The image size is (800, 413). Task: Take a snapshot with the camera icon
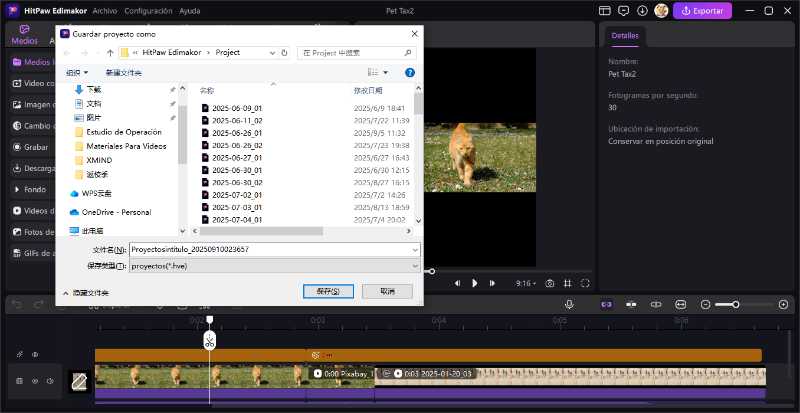point(549,283)
